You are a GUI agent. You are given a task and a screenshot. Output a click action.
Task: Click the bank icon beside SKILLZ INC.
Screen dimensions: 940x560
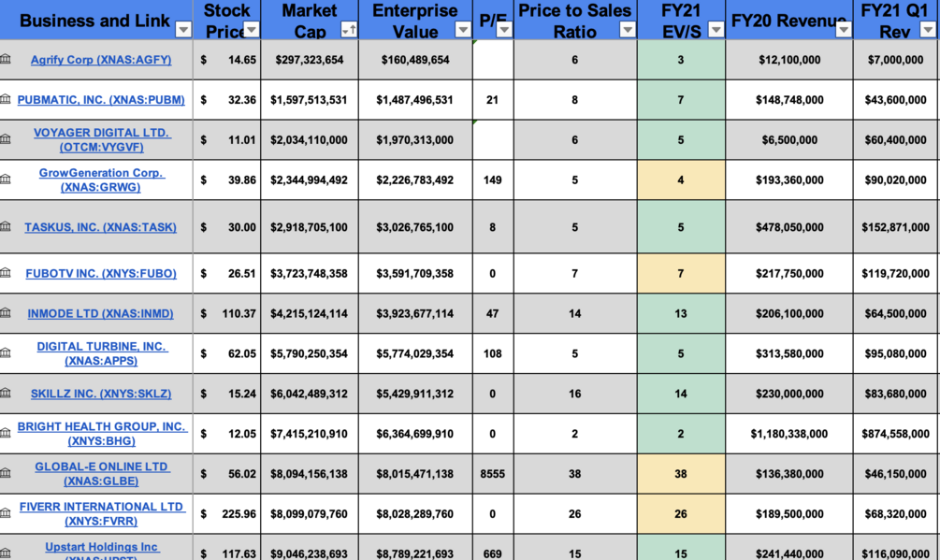[x=6, y=393]
